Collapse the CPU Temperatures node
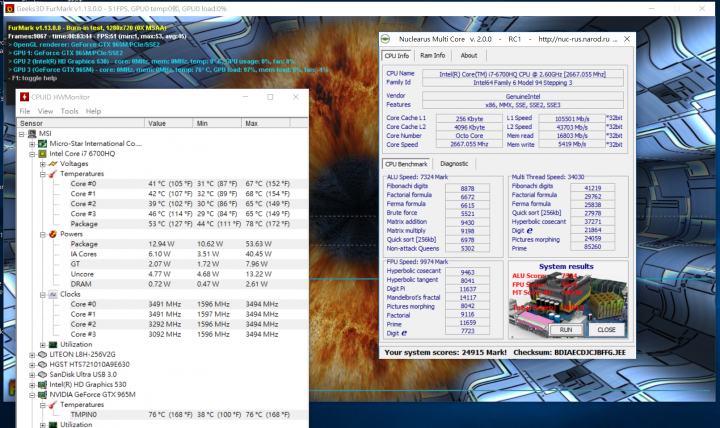 pos(43,175)
